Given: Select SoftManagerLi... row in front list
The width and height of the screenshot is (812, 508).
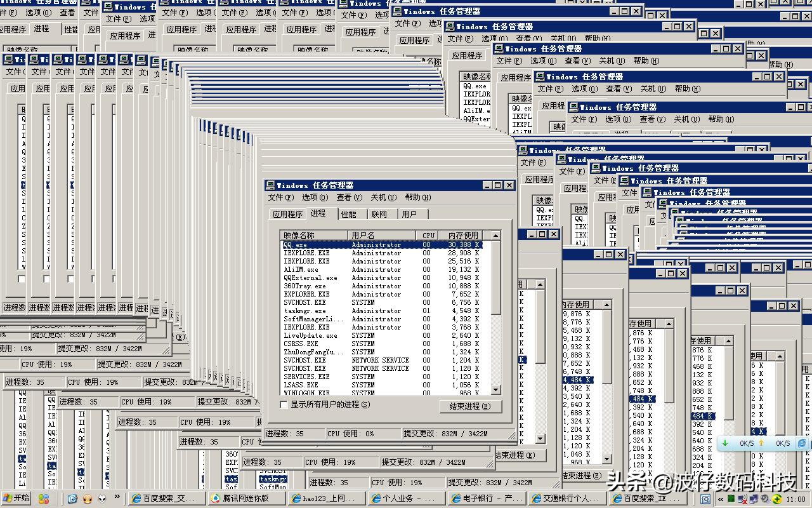Looking at the screenshot, I should (x=382, y=319).
